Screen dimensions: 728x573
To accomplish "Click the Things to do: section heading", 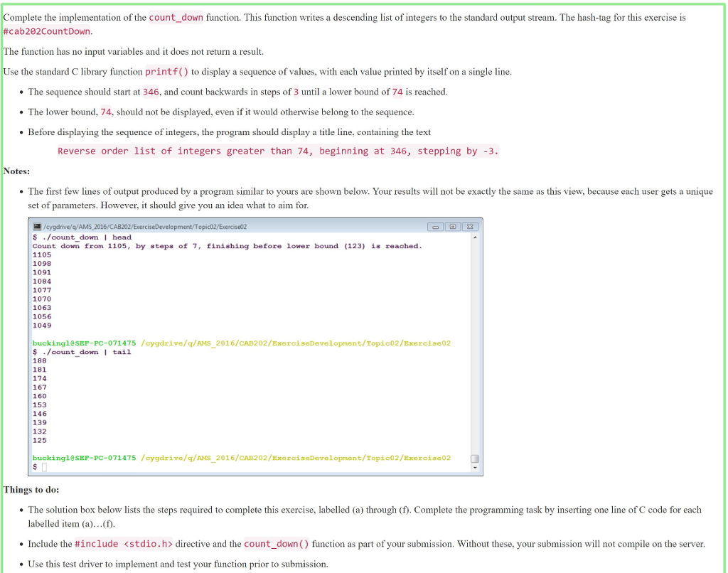I will point(29,489).
